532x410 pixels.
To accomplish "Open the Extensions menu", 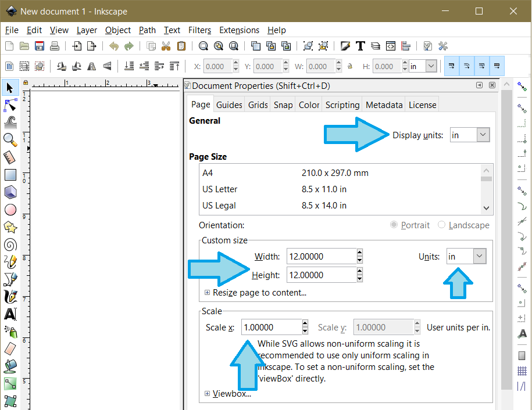I will 239,30.
